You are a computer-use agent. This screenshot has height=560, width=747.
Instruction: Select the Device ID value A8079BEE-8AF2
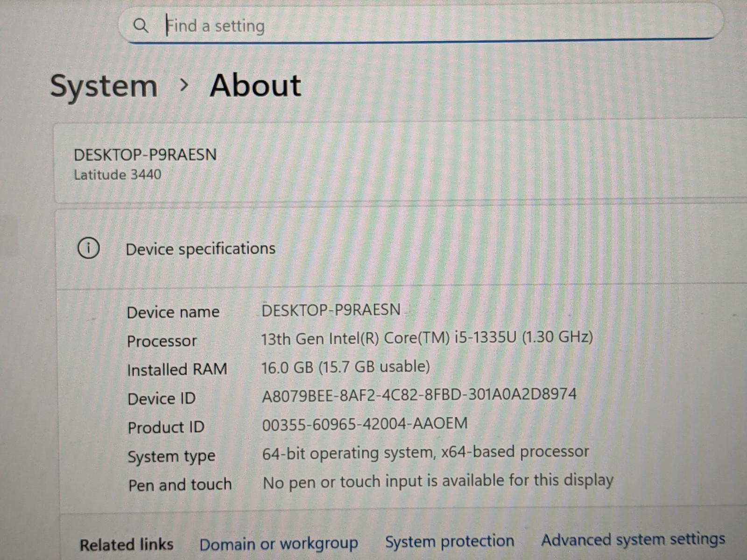click(x=419, y=395)
